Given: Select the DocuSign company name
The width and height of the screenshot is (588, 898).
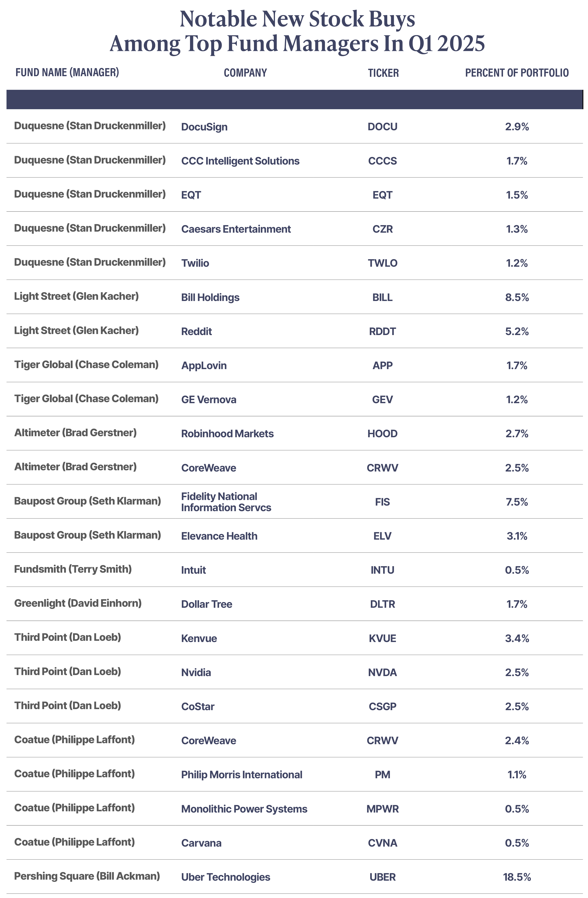Looking at the screenshot, I should [204, 127].
